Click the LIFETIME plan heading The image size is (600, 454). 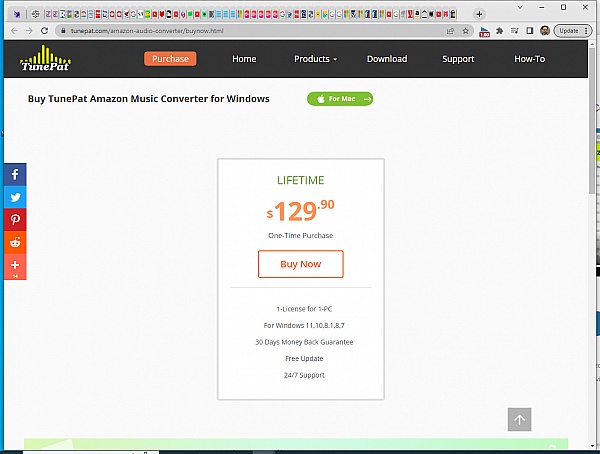click(301, 180)
